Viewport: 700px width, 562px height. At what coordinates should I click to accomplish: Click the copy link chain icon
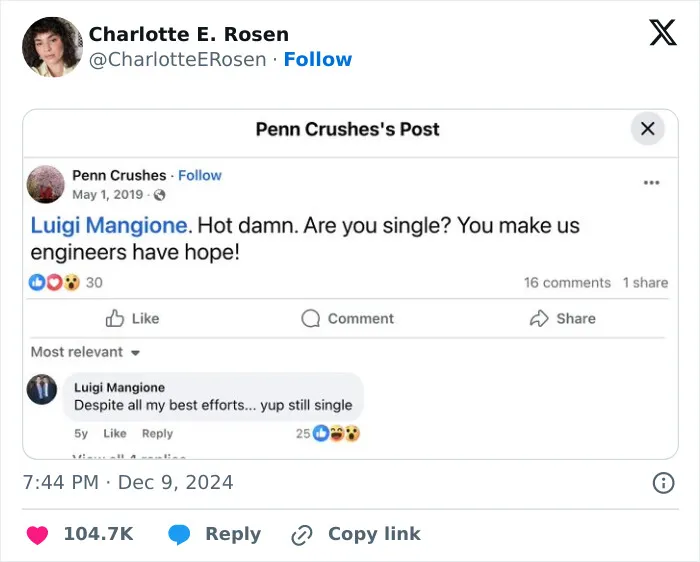(x=302, y=535)
